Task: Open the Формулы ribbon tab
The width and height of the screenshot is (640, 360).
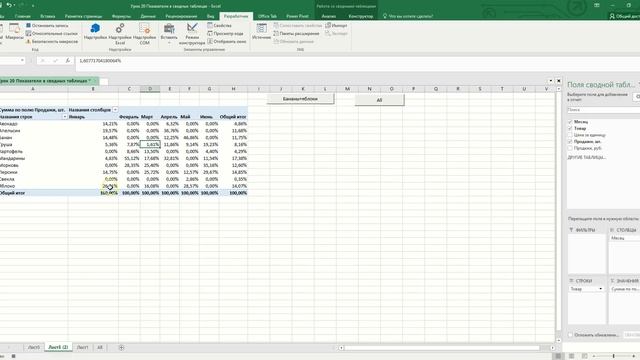Action: (121, 16)
